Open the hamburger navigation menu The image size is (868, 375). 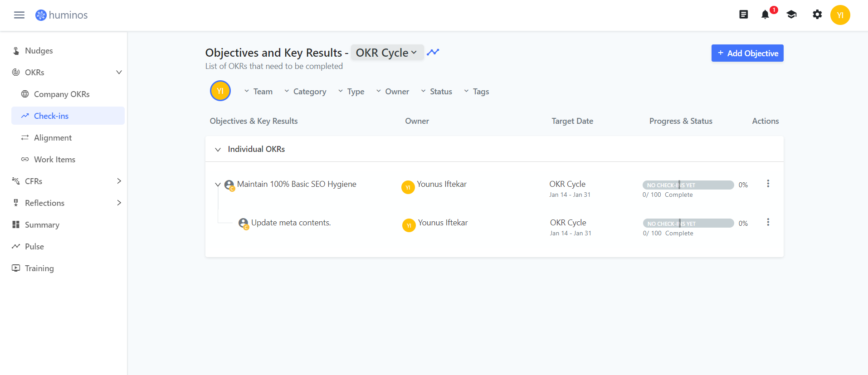[x=19, y=15]
